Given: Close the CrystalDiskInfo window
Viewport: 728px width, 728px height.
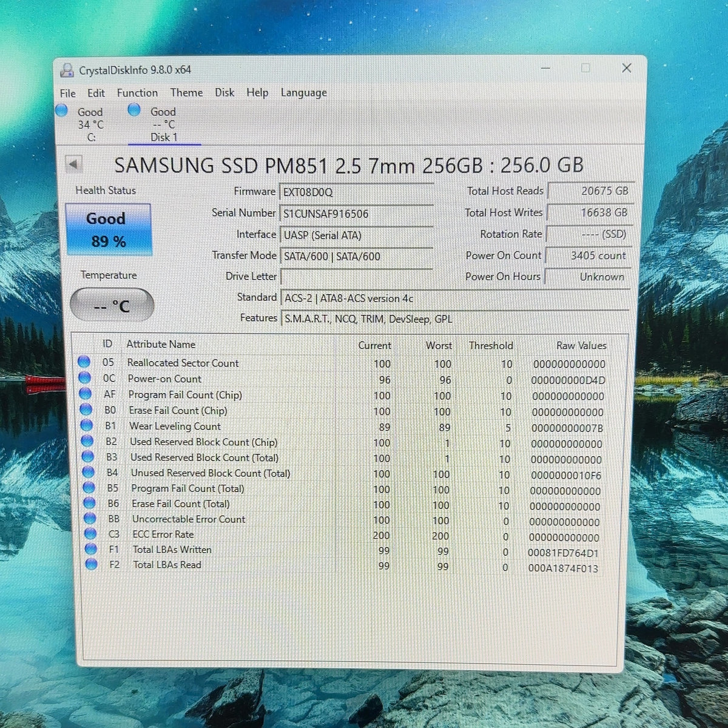Looking at the screenshot, I should click(x=627, y=68).
